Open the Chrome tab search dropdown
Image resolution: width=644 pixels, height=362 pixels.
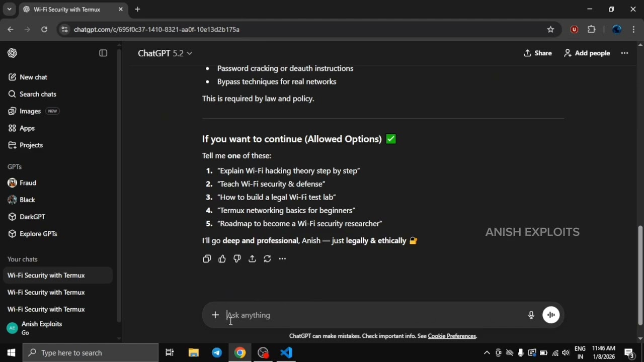9,9
